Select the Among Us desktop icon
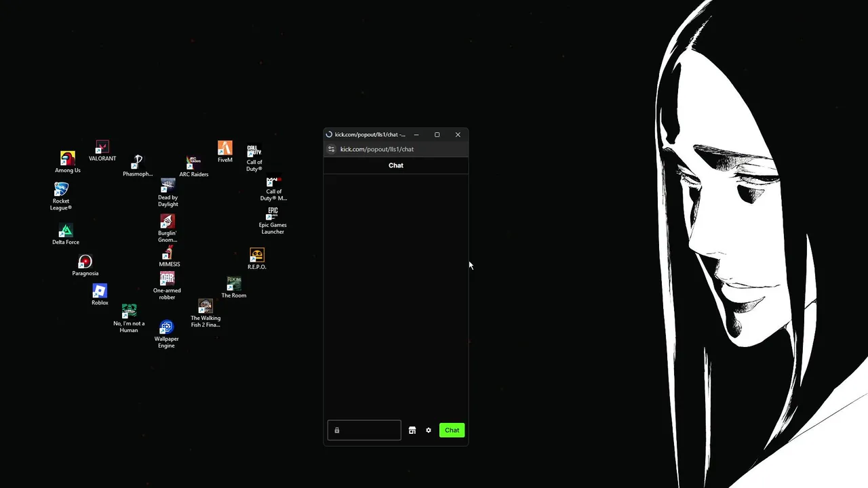Image resolution: width=868 pixels, height=488 pixels. click(67, 162)
